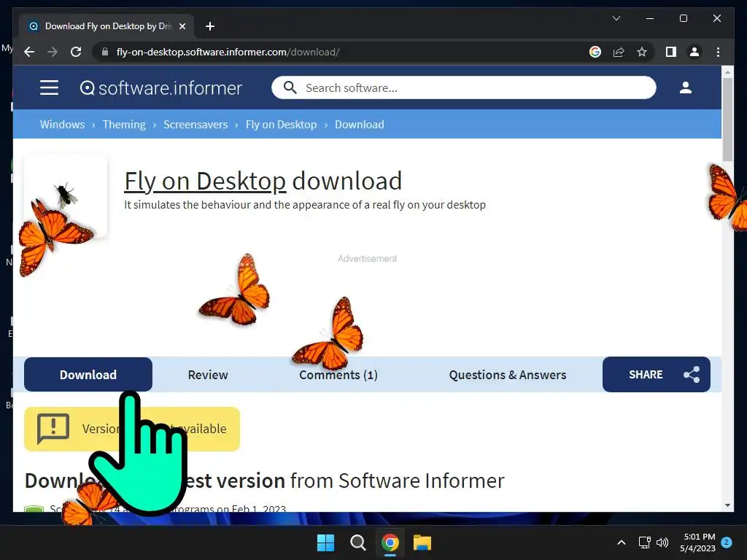Bookmark this page with star icon
Viewport: 747px width, 560px height.
(x=642, y=52)
